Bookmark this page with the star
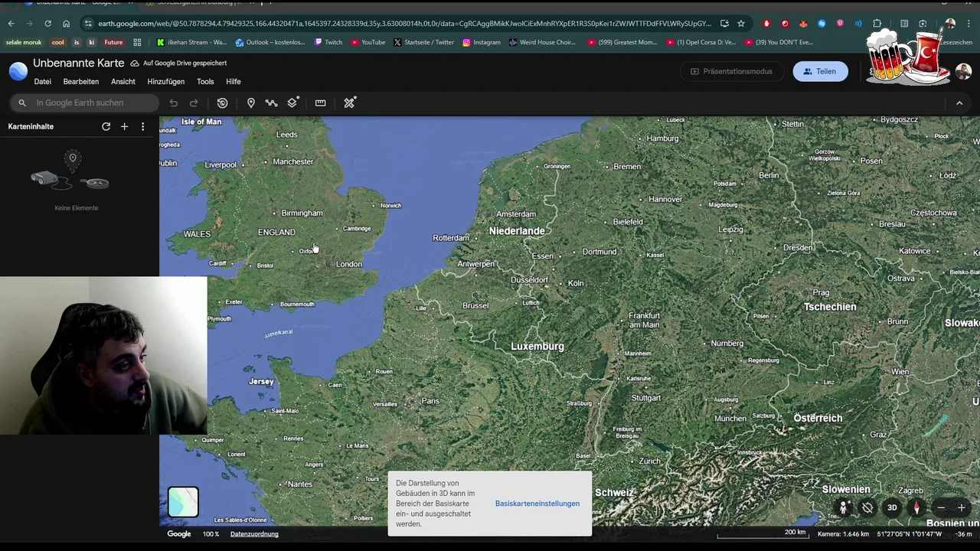Image resolution: width=980 pixels, height=551 pixels. (x=741, y=23)
